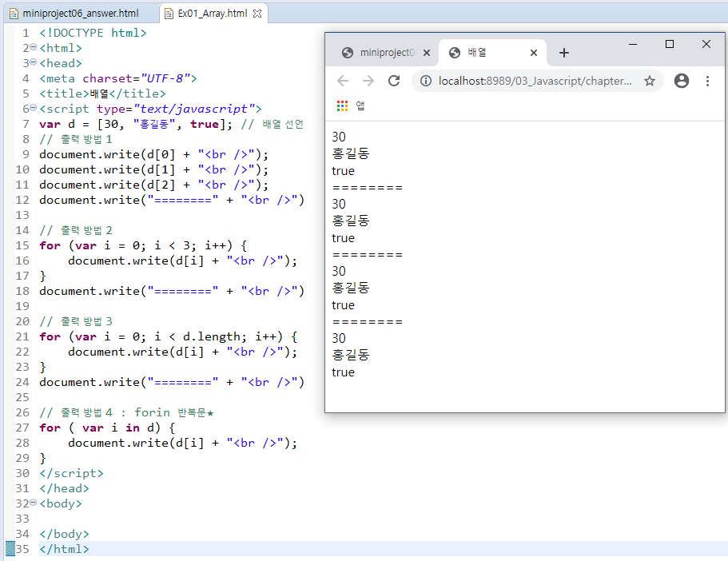Click the localhost:8989 address bar
The width and height of the screenshot is (728, 561).
click(x=535, y=81)
